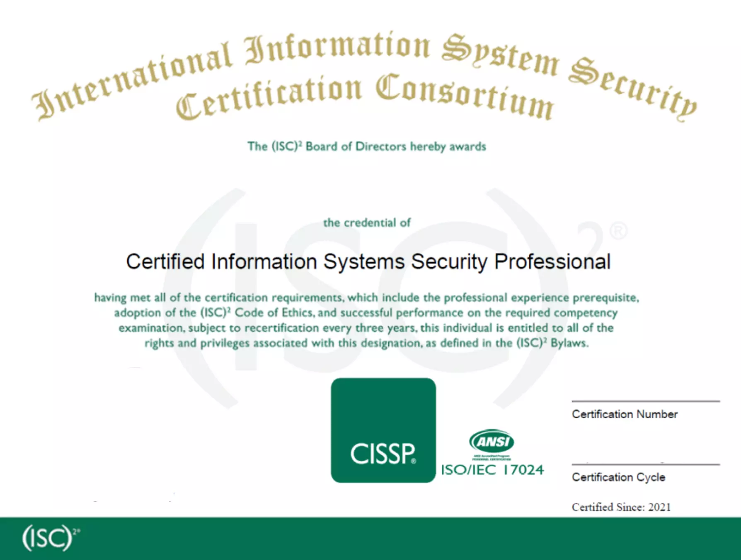
Task: Click the blank line above Certification Number
Action: (645, 401)
